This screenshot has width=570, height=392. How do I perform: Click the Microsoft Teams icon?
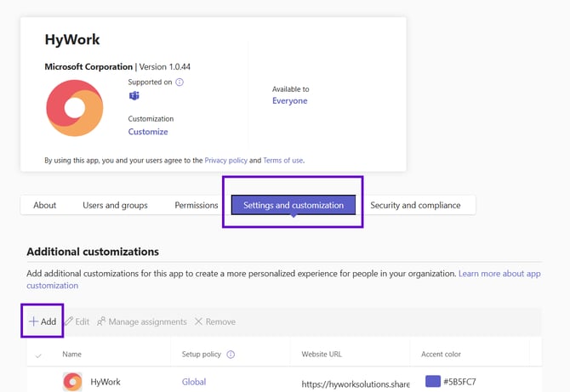point(134,96)
